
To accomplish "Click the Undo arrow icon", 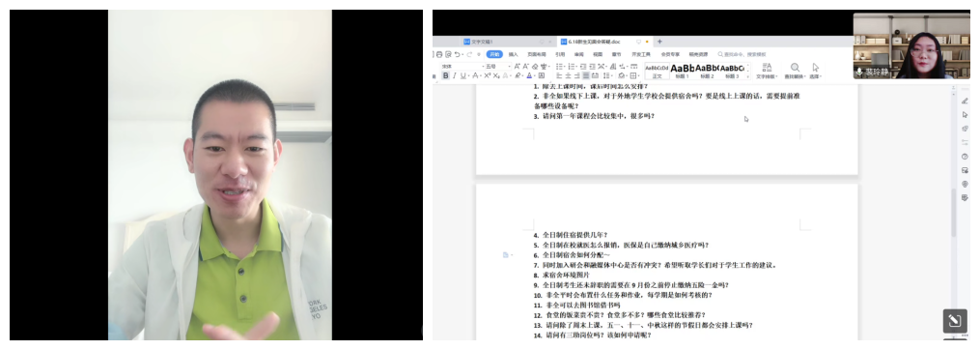I will pos(457,54).
